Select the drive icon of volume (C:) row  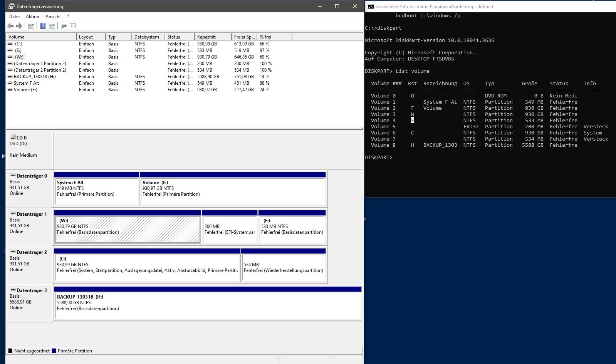pos(10,44)
